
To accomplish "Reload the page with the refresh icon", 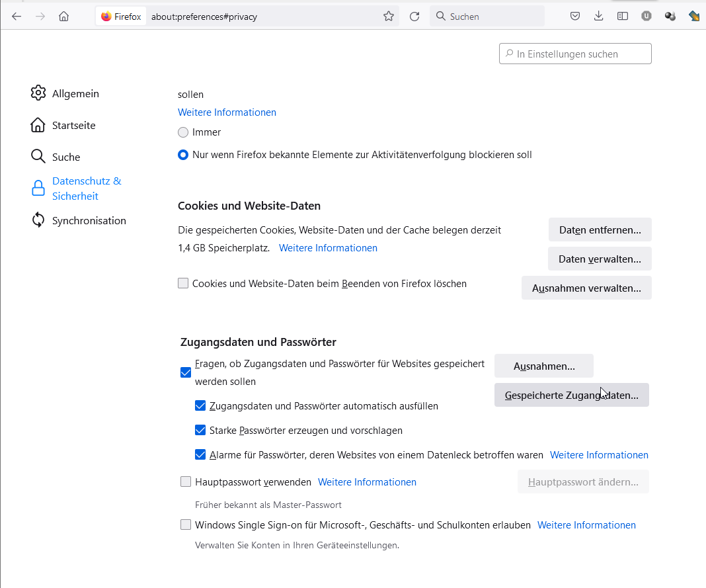I will tap(414, 17).
